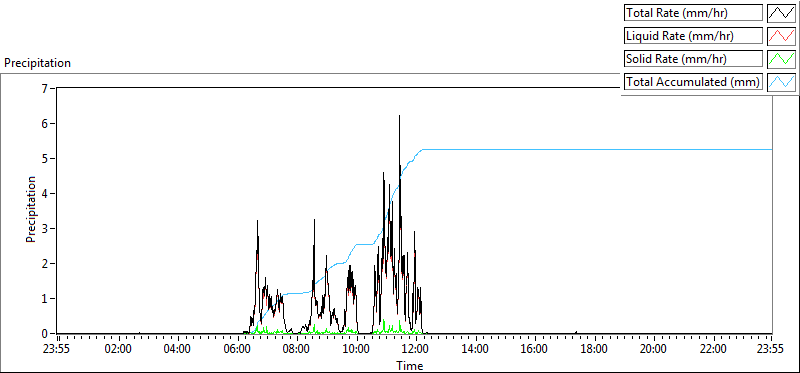This screenshot has height=373, width=800.
Task: Select the Total Accumulated (mm) legend label
Action: [693, 82]
